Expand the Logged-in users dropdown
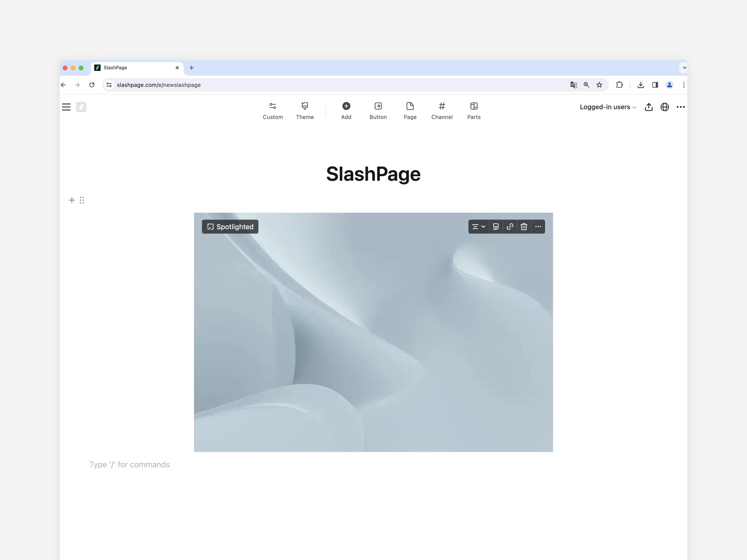This screenshot has width=747, height=560. coord(608,107)
